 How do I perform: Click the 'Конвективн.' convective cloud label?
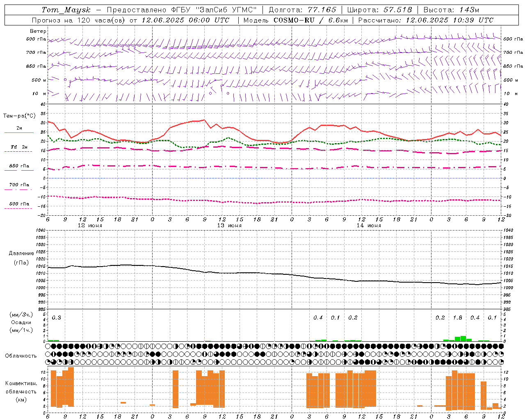[x=21, y=383]
